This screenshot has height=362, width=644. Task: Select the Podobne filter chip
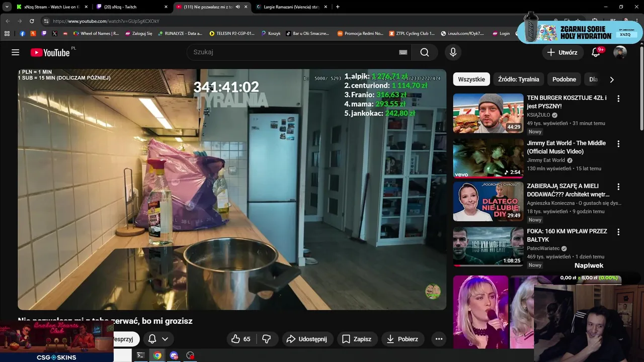tap(564, 79)
